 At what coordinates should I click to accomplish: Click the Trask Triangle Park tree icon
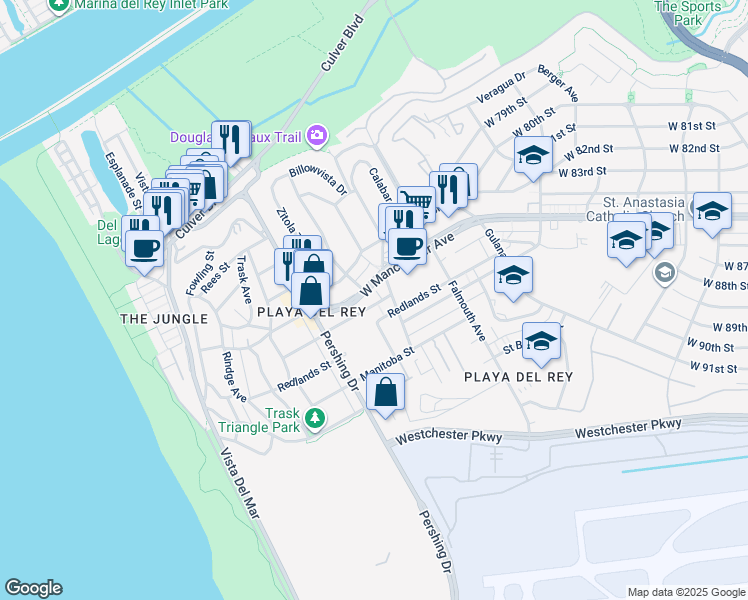pyautogui.click(x=314, y=418)
